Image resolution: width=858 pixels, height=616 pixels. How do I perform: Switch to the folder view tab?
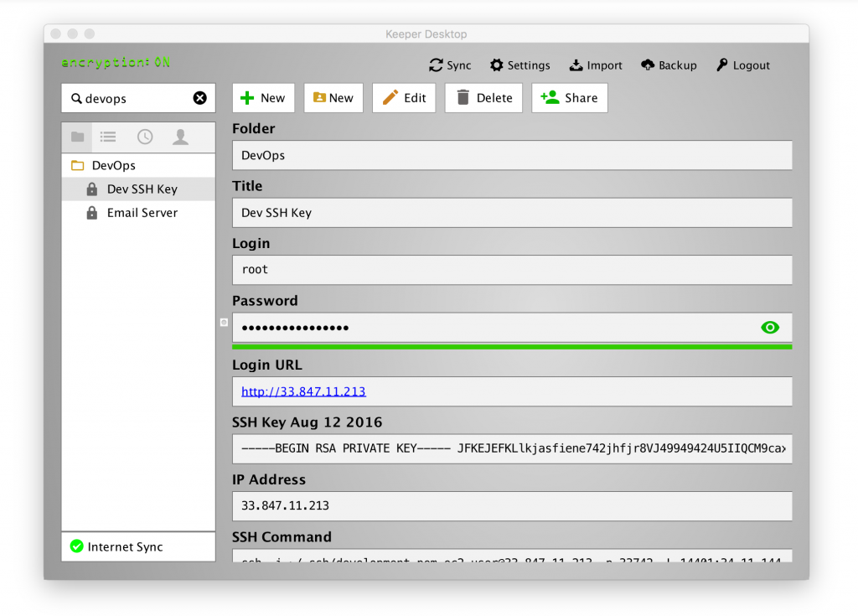tap(78, 137)
